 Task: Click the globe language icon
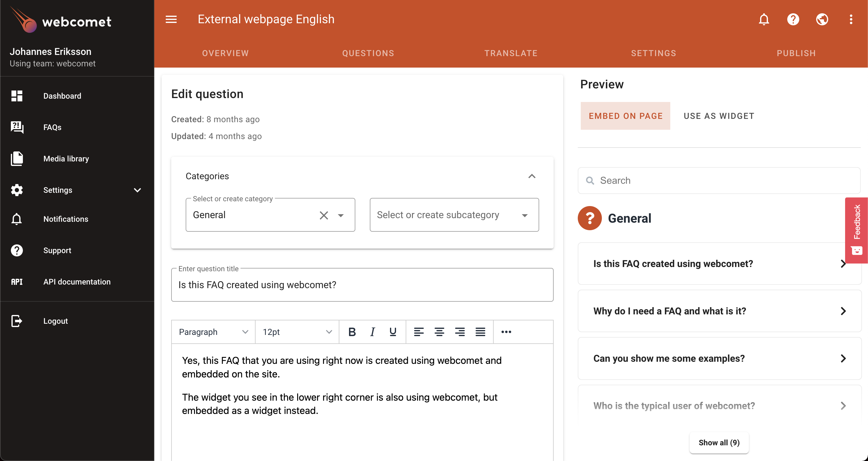(x=822, y=19)
